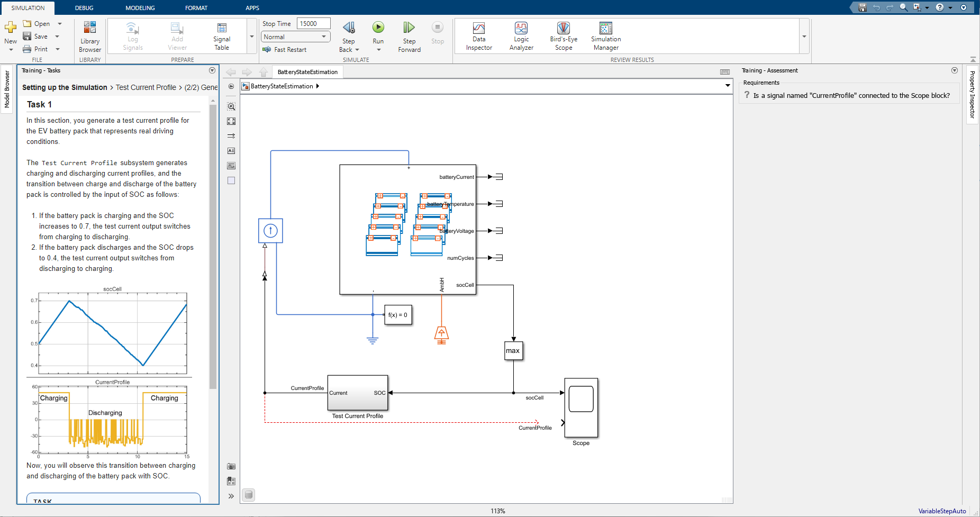The image size is (980, 517).
Task: Click Fit to View in the canvas palette
Action: 231,121
